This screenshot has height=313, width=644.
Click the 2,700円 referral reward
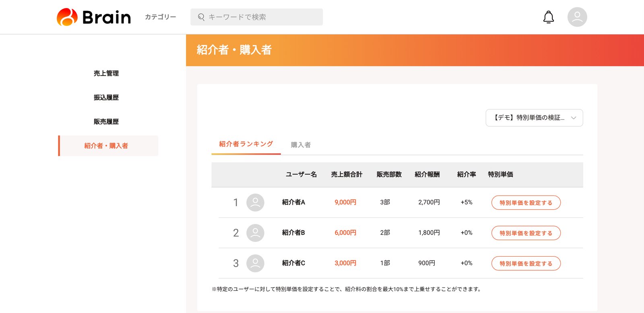point(429,202)
